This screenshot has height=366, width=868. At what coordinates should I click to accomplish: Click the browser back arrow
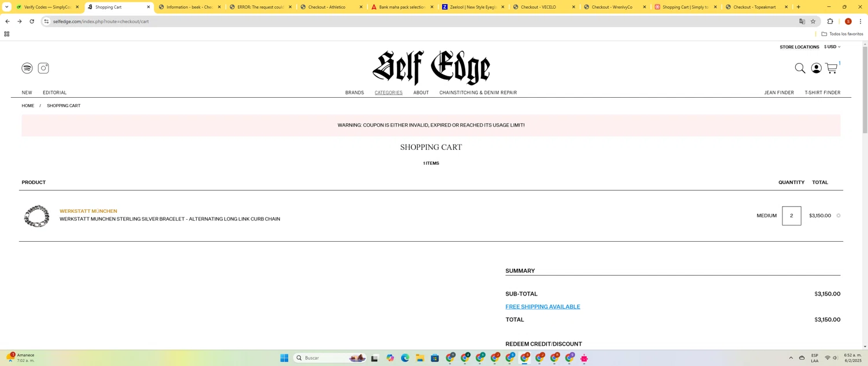[x=8, y=21]
